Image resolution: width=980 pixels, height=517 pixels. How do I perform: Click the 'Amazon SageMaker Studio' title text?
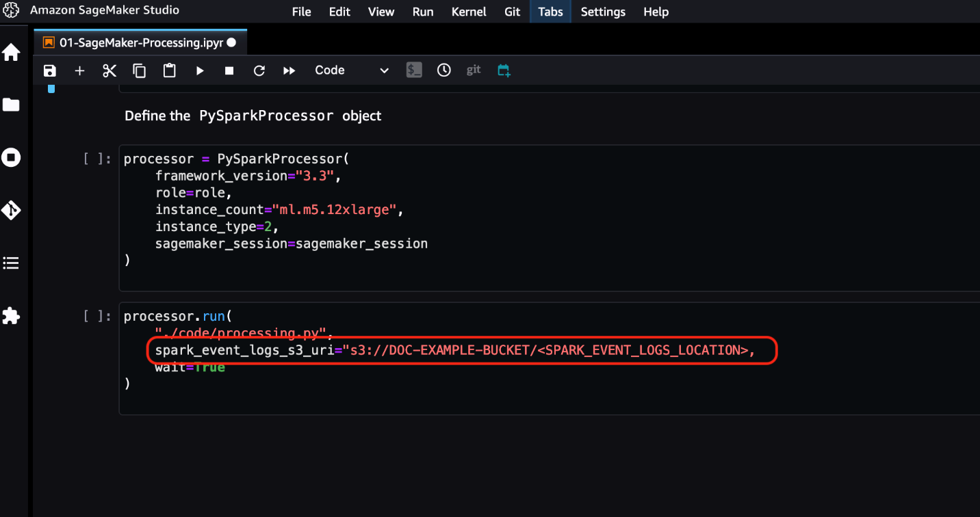105,10
